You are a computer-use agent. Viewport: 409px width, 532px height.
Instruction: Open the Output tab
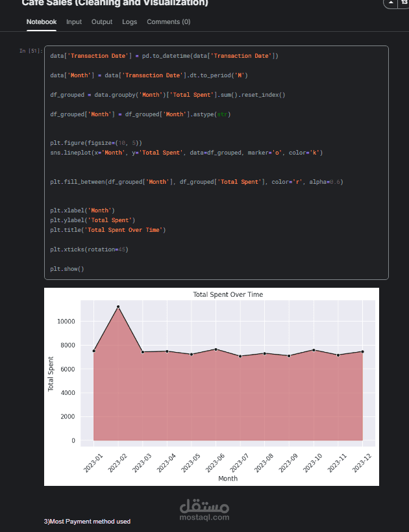pos(102,21)
